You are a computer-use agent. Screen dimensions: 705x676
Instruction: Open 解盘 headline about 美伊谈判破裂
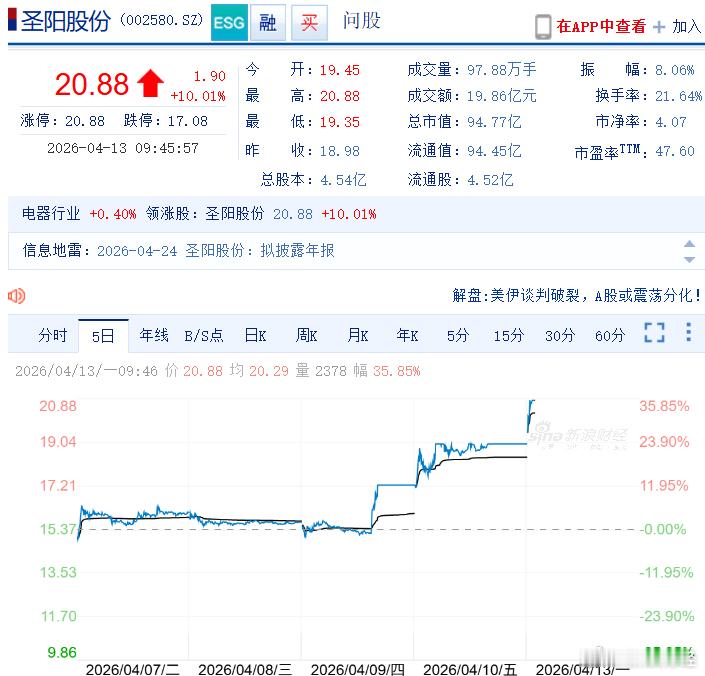pyautogui.click(x=577, y=295)
